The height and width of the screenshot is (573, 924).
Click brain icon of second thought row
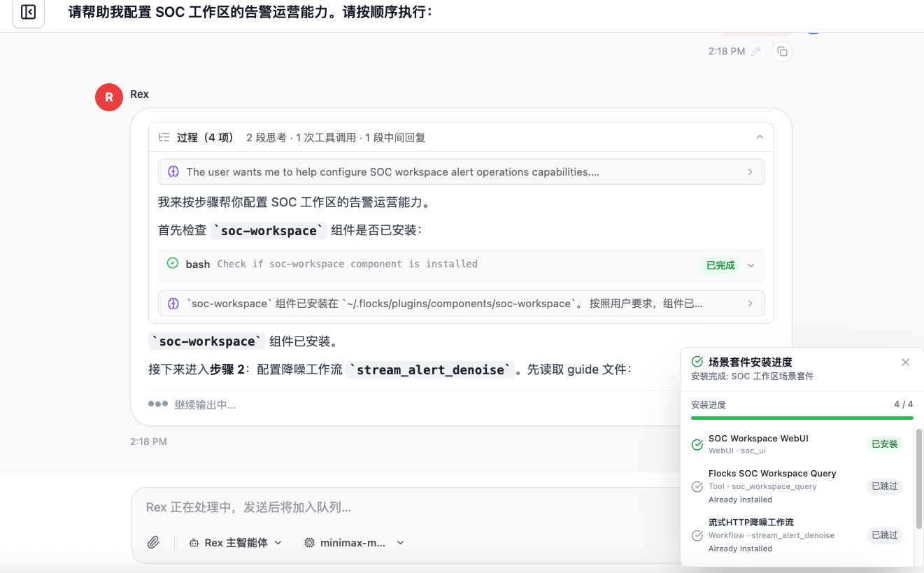tap(173, 303)
